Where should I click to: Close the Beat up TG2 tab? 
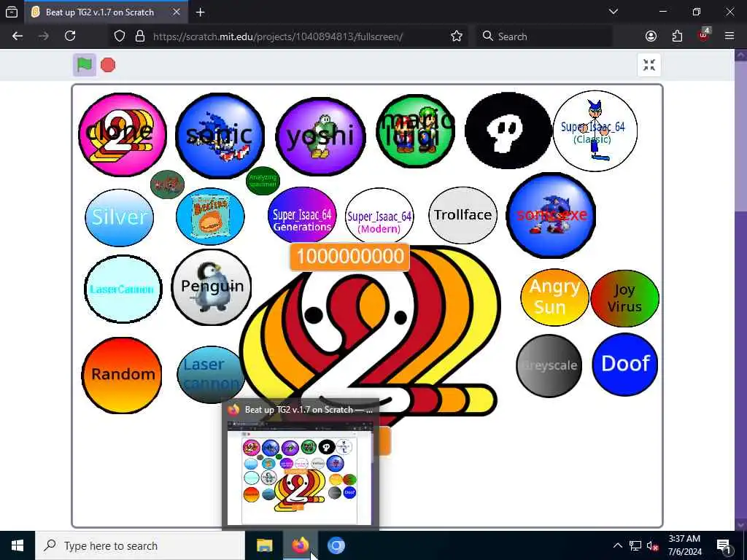tap(177, 12)
